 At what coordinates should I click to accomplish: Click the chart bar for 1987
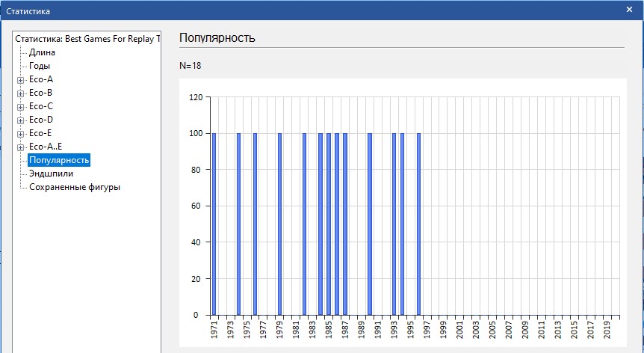(x=345, y=224)
